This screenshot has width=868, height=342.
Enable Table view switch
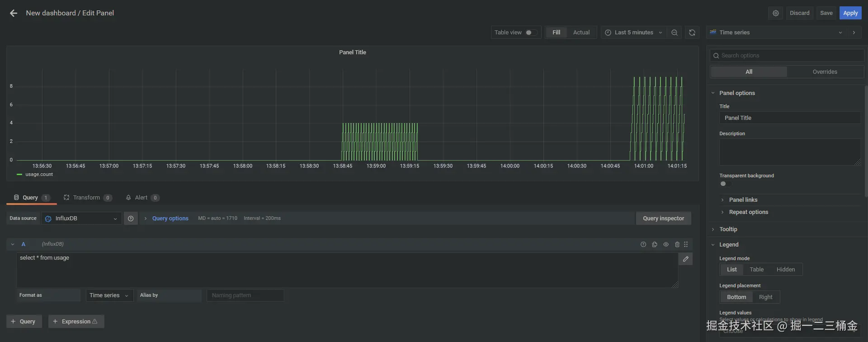click(531, 33)
